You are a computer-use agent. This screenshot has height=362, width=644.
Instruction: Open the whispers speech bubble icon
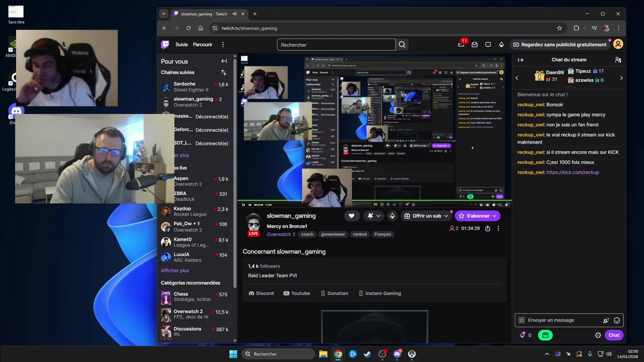pyautogui.click(x=488, y=45)
